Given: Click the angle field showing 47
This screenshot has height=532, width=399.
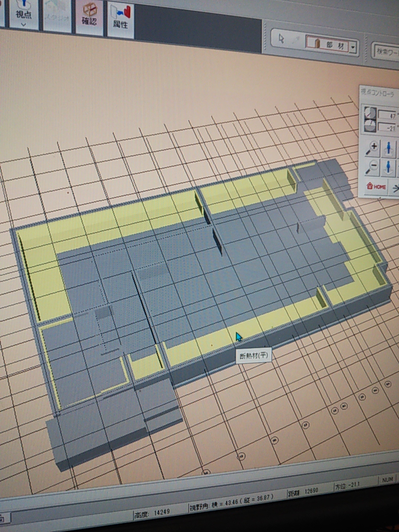Looking at the screenshot, I should pyautogui.click(x=387, y=115).
